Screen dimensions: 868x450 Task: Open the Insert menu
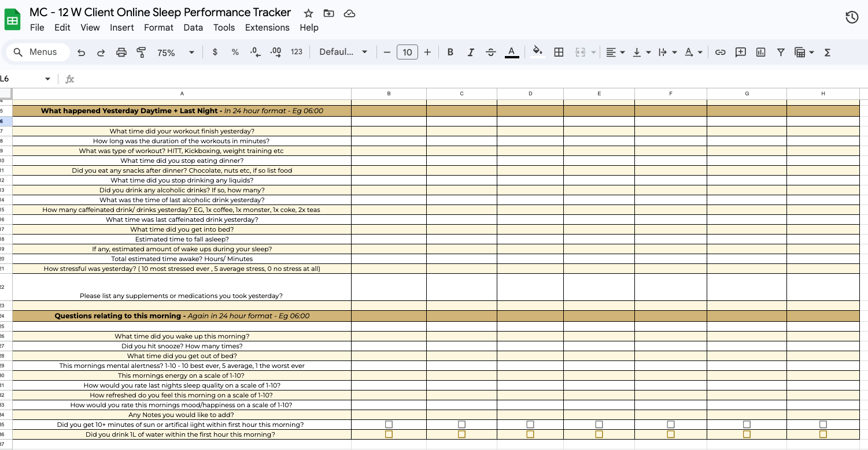(x=122, y=27)
